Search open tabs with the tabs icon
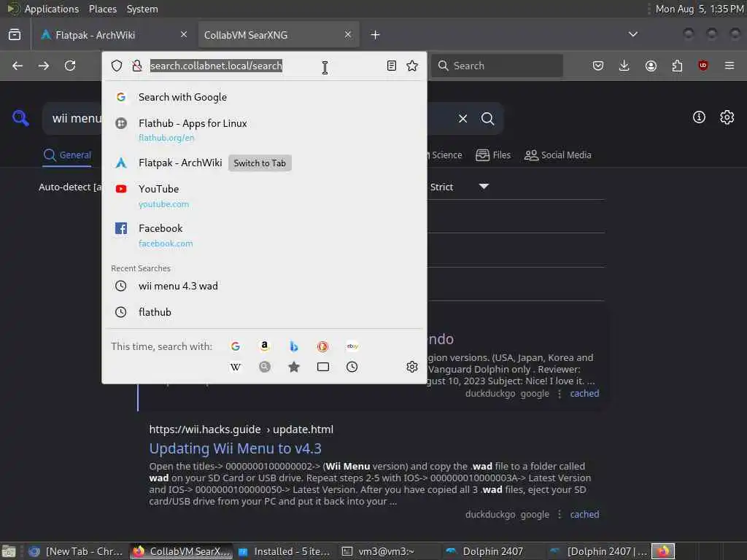This screenshot has width=747, height=560. tap(323, 367)
